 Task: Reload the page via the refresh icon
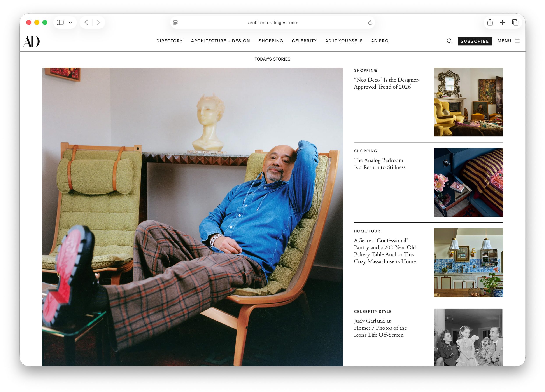pyautogui.click(x=370, y=22)
